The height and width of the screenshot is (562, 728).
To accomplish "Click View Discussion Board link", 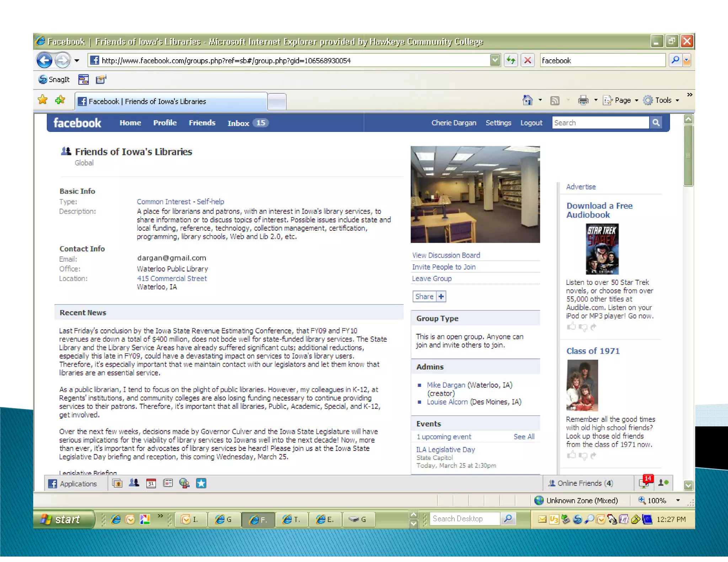I will pyautogui.click(x=446, y=255).
